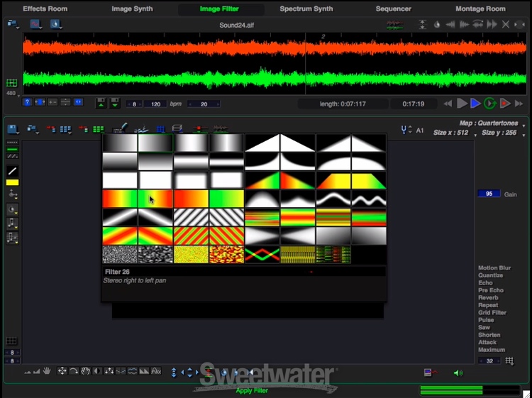Click the grey play button

[x=462, y=104]
